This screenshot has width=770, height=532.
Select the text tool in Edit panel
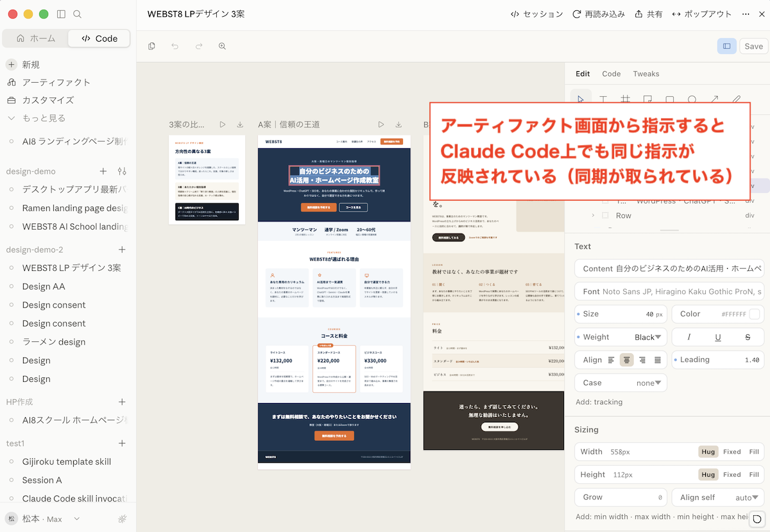coord(603,99)
